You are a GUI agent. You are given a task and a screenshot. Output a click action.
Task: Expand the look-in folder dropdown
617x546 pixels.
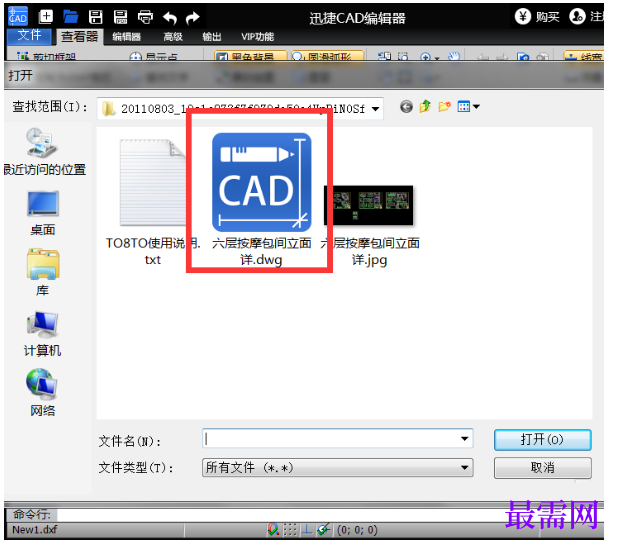coord(375,109)
